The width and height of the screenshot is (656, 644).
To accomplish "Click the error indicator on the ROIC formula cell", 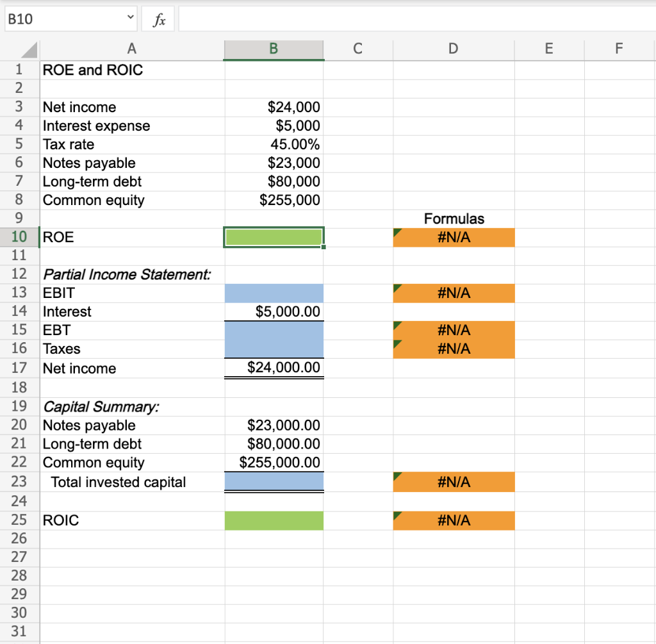I will pos(397,514).
